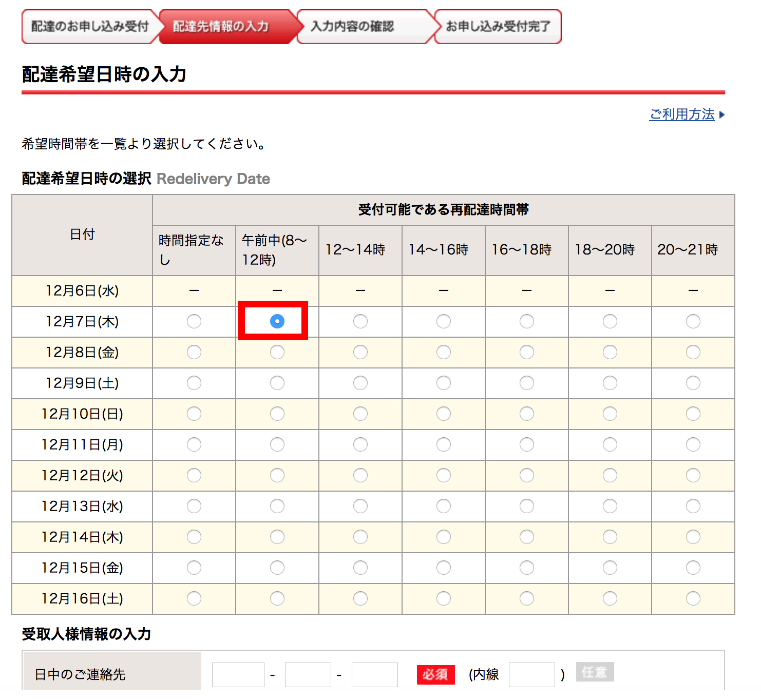Click the gray 任意 badge

click(x=595, y=672)
